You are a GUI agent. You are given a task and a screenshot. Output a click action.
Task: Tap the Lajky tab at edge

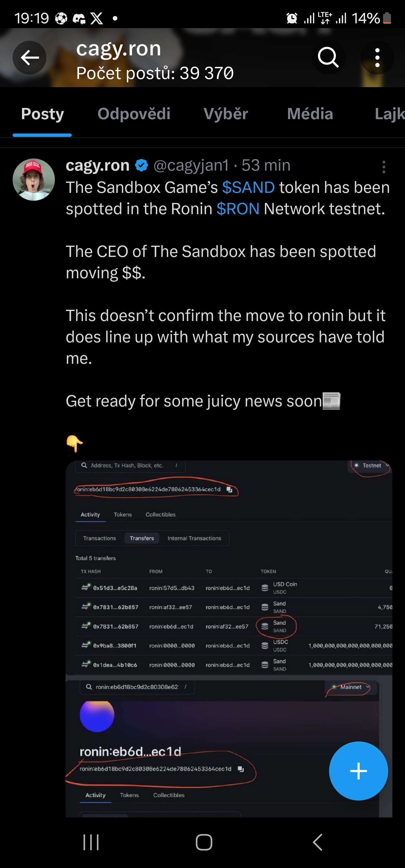(x=390, y=114)
